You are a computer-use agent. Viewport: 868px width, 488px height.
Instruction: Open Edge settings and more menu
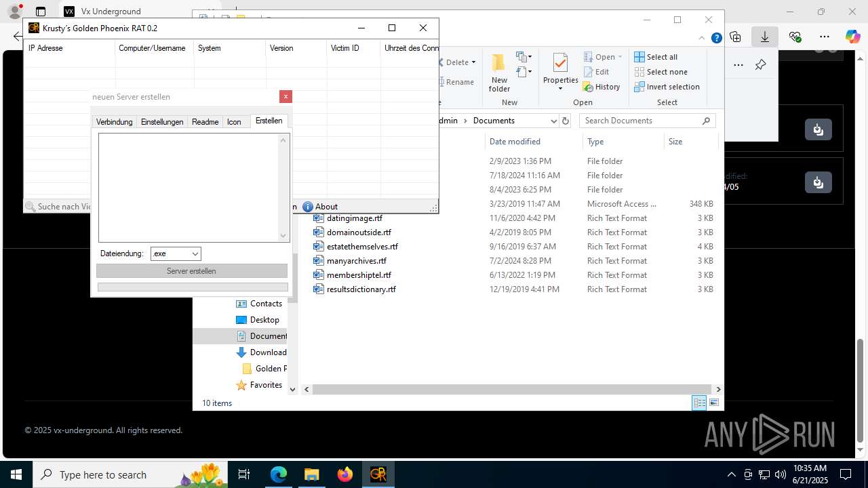click(x=825, y=37)
